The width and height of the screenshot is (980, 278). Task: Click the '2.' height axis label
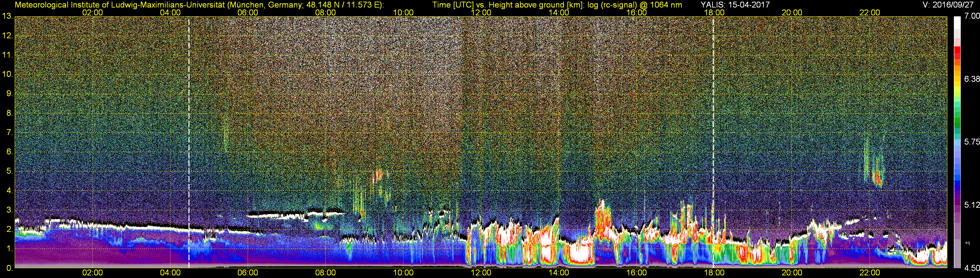(x=10, y=230)
